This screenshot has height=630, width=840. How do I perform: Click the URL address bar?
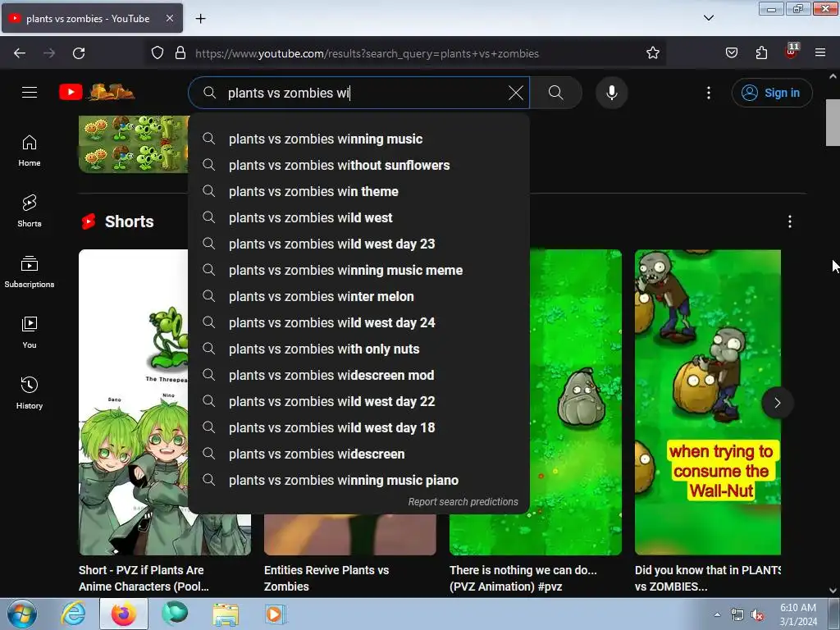tap(405, 53)
